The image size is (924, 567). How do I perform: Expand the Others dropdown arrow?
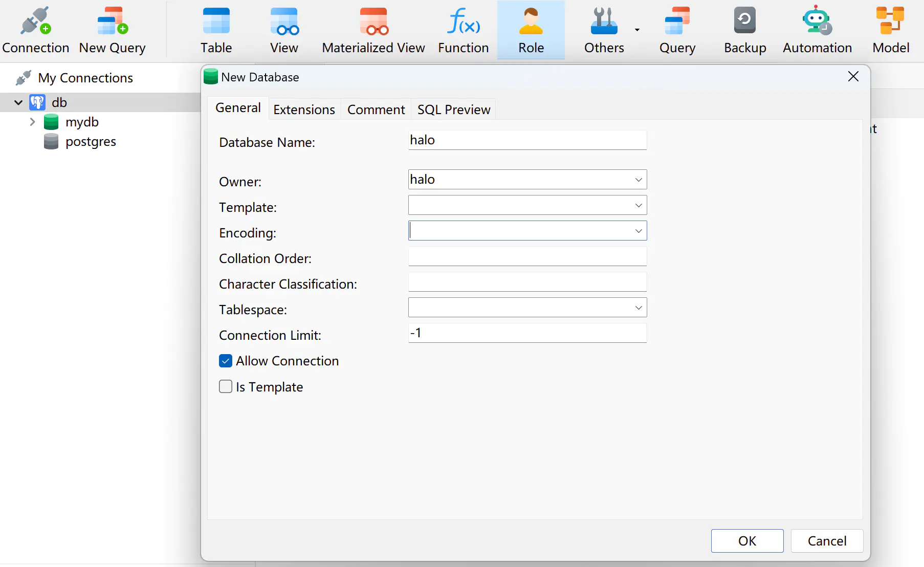(637, 30)
